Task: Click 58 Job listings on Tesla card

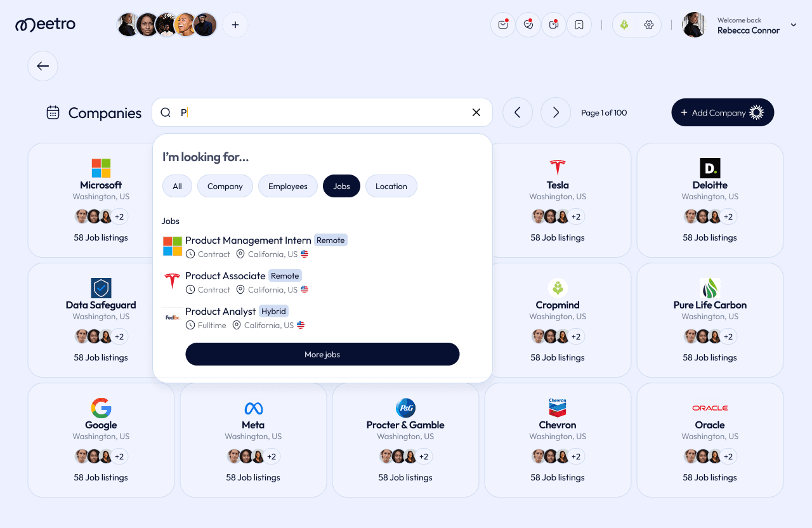Action: click(x=558, y=237)
